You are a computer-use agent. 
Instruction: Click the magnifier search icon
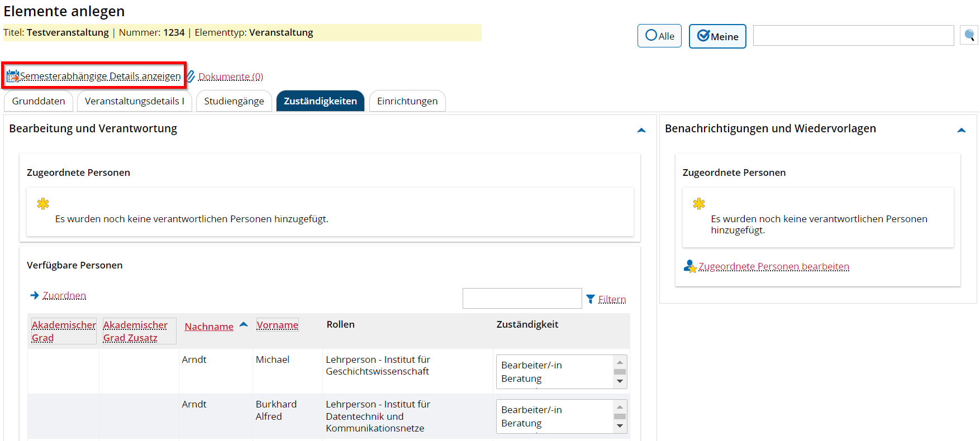(x=969, y=36)
